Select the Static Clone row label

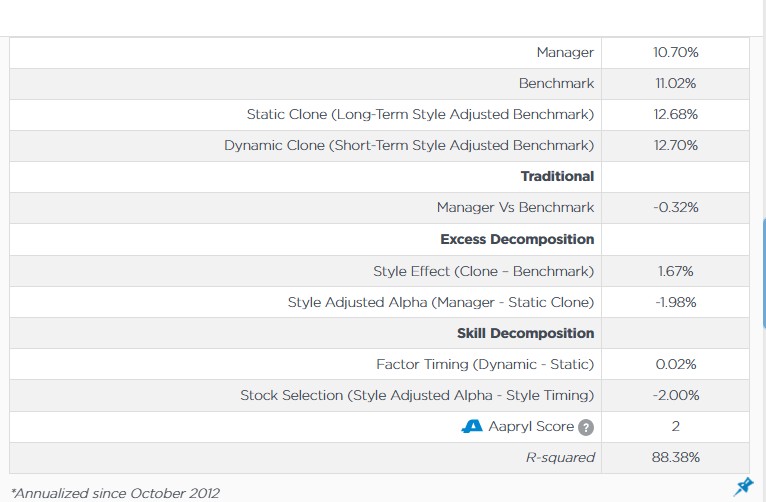coord(420,114)
